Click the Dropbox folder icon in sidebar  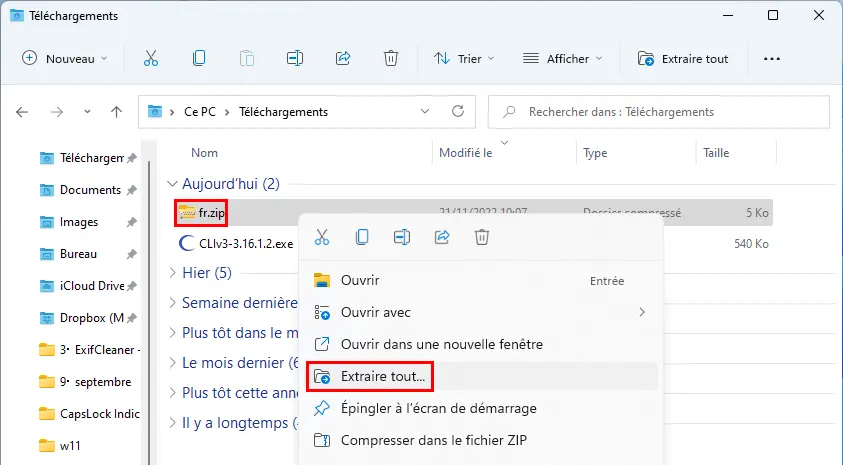click(47, 318)
